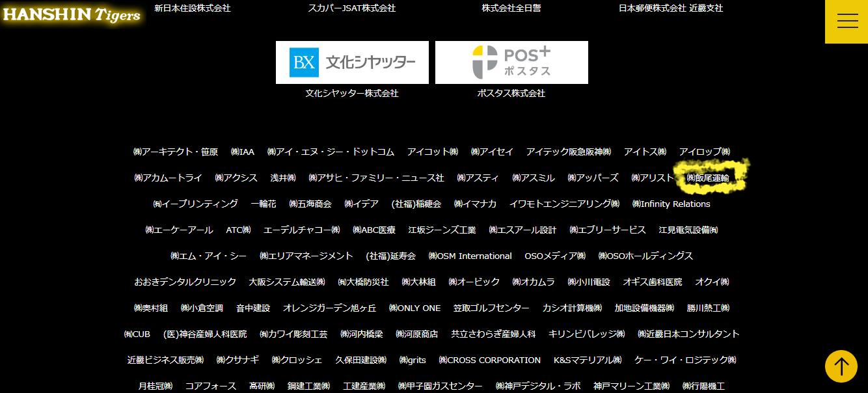Open the ㈱CROSS CORPORATION link
This screenshot has width=868, height=393.
[x=489, y=360]
